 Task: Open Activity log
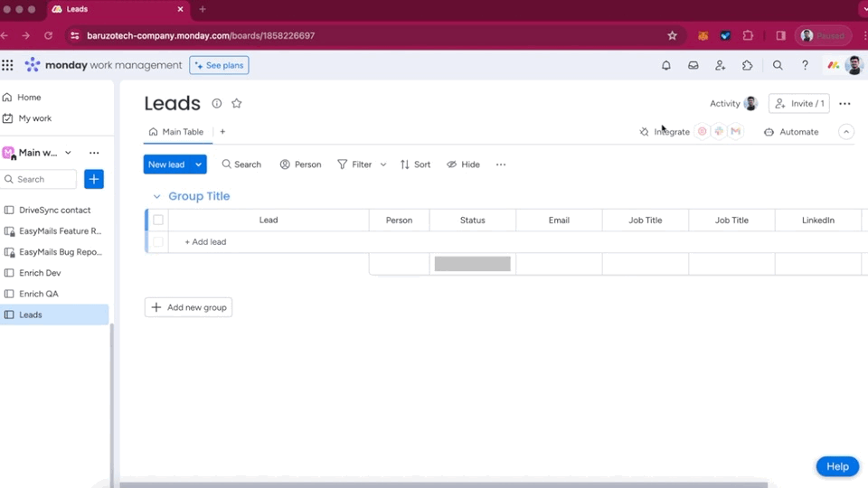coord(733,103)
